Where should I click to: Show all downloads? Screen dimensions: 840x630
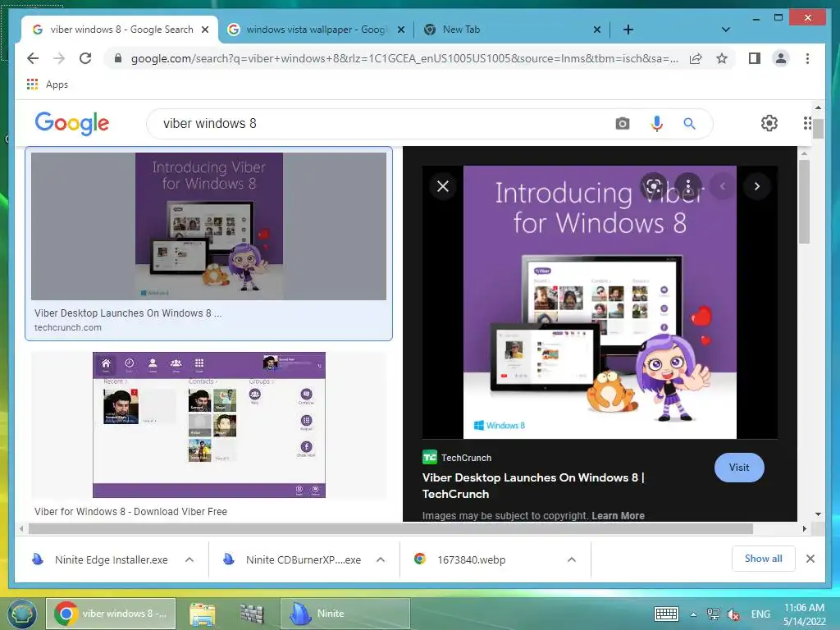pyautogui.click(x=764, y=559)
